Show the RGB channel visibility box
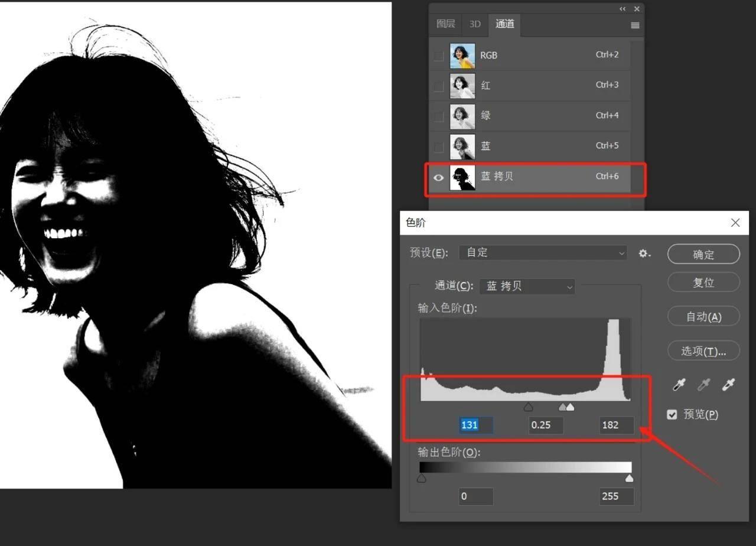Viewport: 756px width, 546px height. coord(438,56)
